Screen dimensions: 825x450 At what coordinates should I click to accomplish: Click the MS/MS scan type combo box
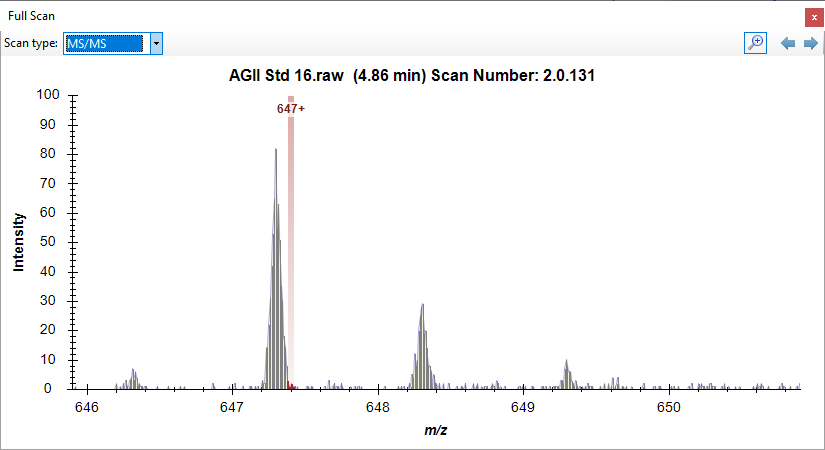(106, 44)
